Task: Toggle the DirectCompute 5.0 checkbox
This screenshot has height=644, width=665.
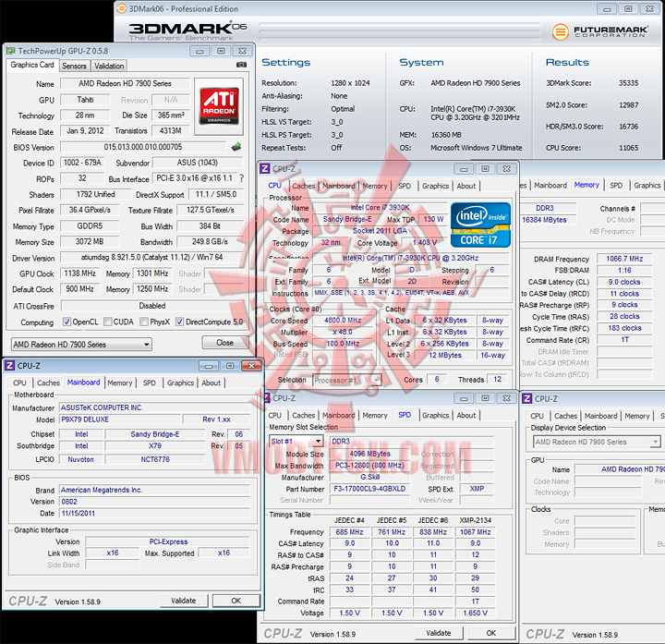Action: (180, 322)
